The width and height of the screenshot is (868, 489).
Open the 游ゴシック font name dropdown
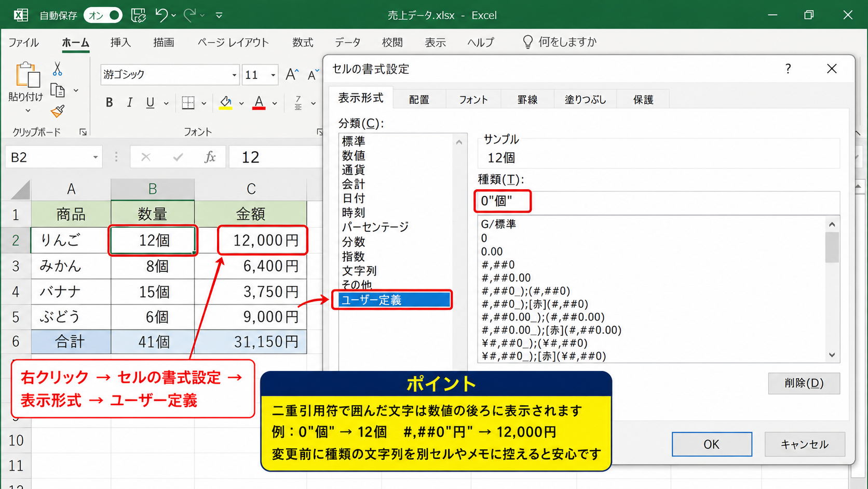click(234, 75)
